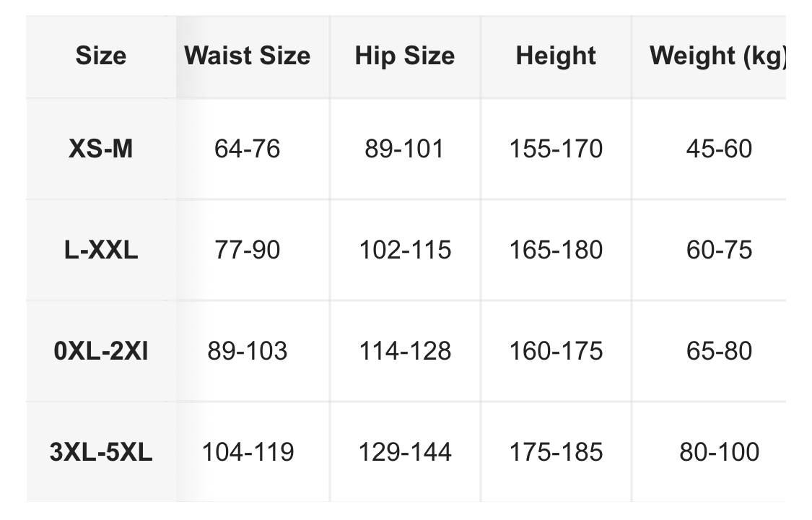Select hip value 102-115
This screenshot has height=520, width=812.
point(404,250)
